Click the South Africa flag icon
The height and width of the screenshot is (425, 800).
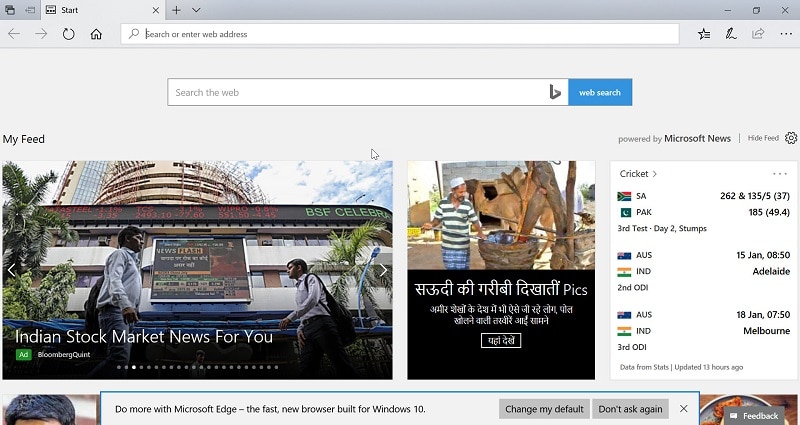coord(624,196)
